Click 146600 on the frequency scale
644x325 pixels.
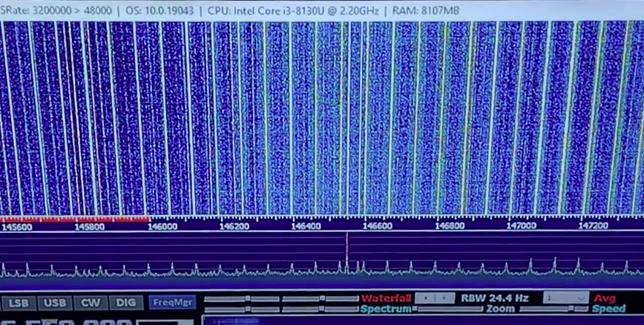(378, 226)
